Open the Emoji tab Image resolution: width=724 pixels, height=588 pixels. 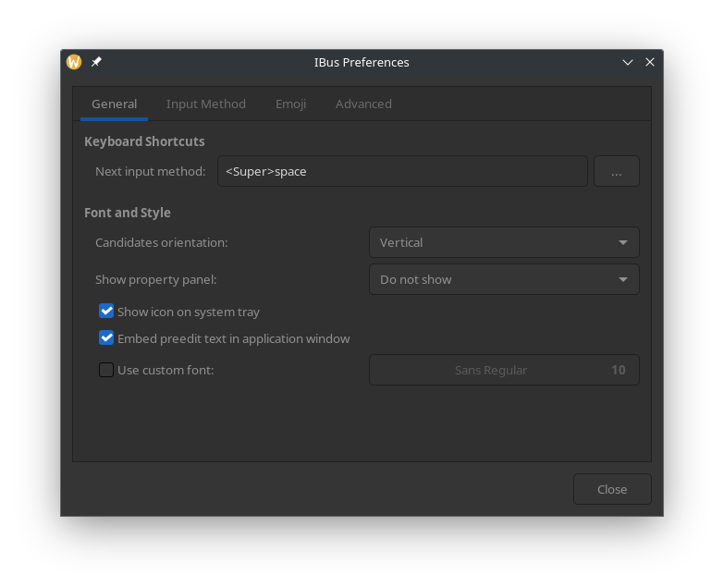click(291, 104)
